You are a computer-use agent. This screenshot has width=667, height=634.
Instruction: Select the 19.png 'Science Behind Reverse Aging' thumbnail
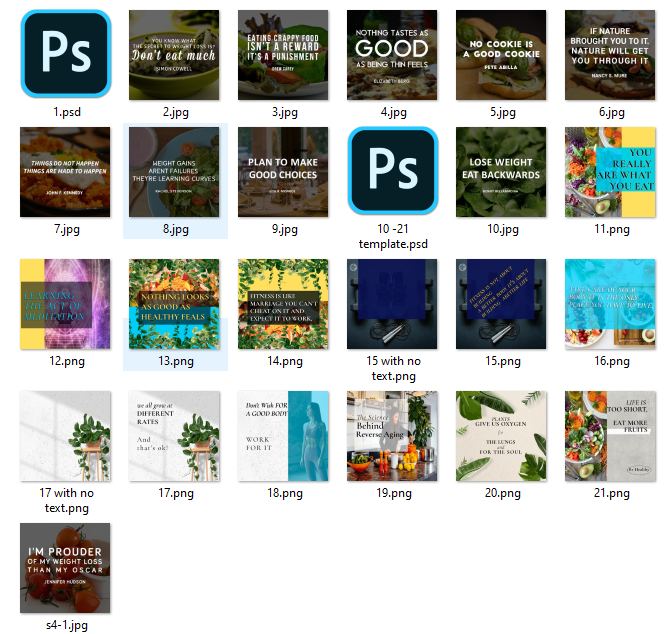[392, 436]
